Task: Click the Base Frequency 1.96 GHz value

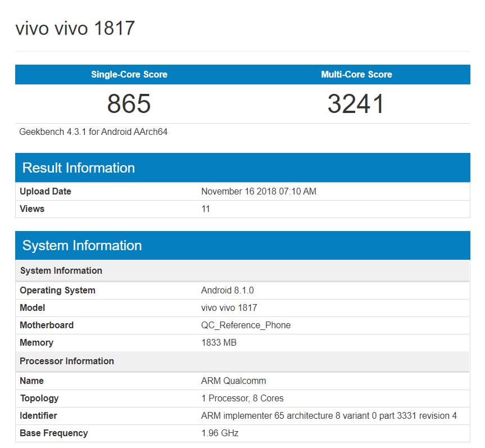Action: (220, 433)
